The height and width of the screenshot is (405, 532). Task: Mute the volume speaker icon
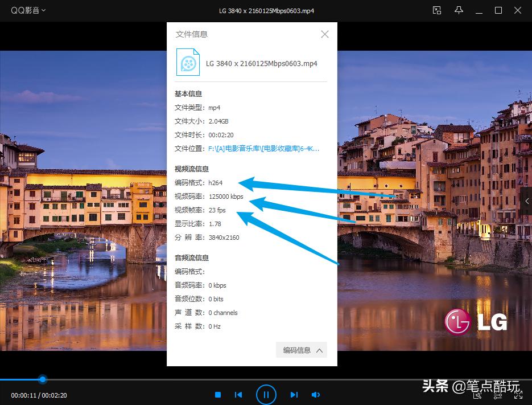pos(316,395)
